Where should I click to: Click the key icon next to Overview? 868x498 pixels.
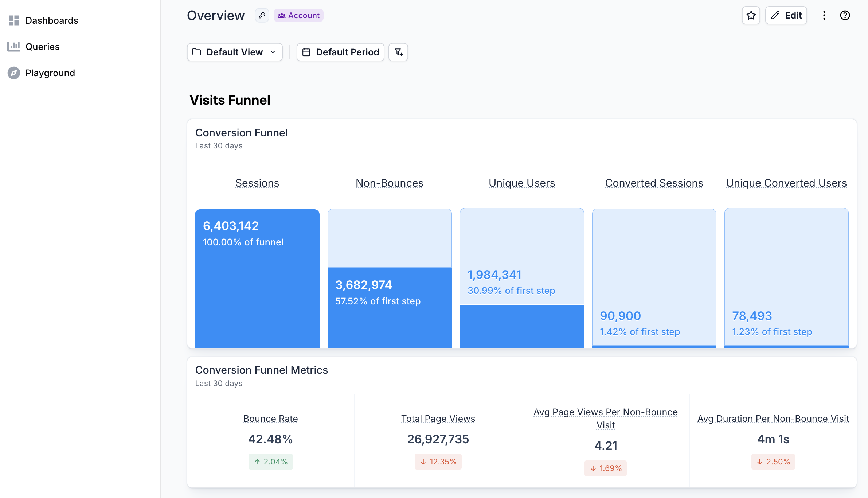(262, 16)
